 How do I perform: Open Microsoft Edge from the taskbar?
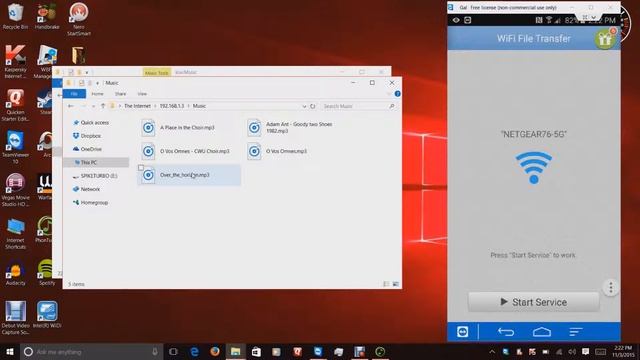(x=195, y=351)
